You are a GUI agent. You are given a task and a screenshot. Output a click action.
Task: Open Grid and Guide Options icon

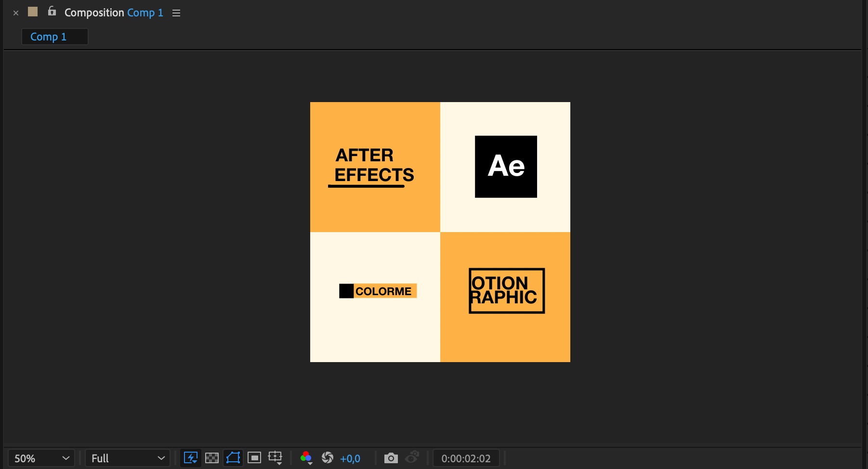coord(275,457)
